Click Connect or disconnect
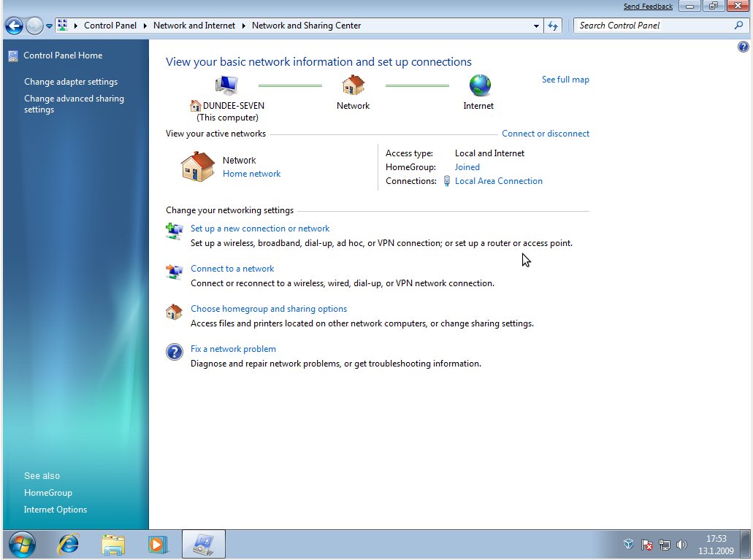The width and height of the screenshot is (753, 560). [x=546, y=134]
